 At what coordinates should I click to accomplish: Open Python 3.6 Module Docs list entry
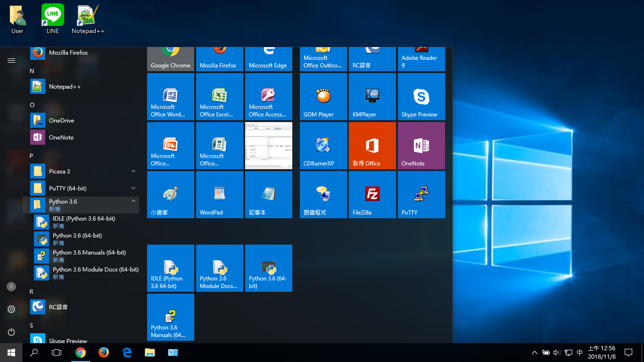pyautogui.click(x=81, y=273)
